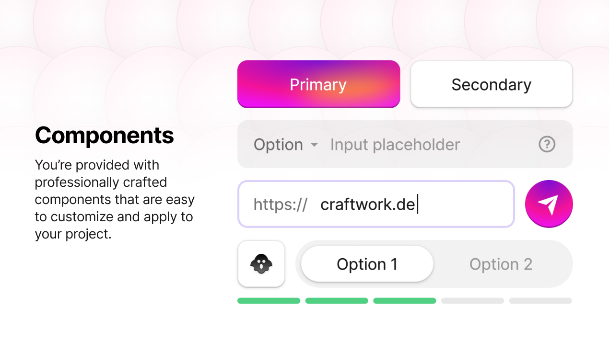Click the question mark help icon
609x364 pixels.
[547, 144]
